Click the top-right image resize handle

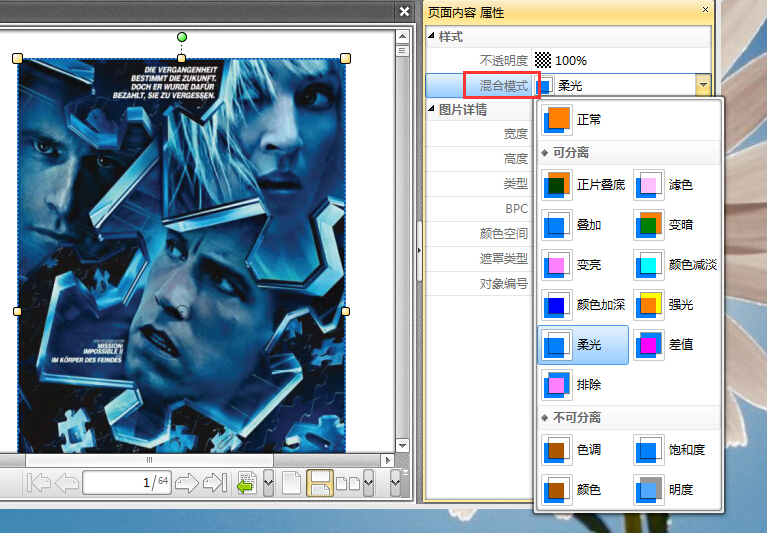pyautogui.click(x=345, y=59)
